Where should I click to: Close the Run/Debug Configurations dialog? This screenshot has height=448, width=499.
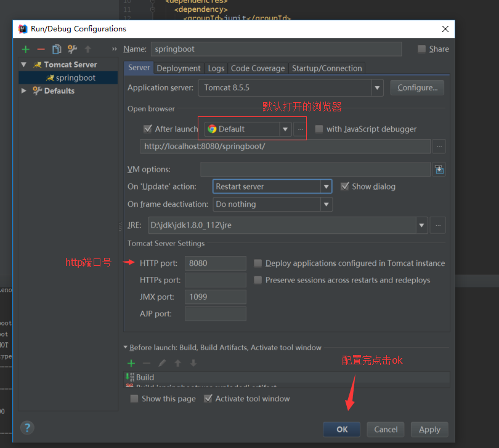[x=445, y=29]
